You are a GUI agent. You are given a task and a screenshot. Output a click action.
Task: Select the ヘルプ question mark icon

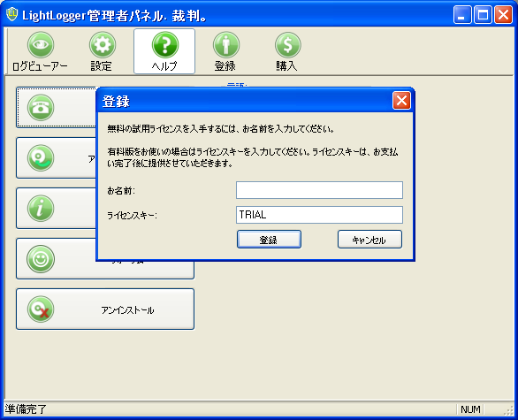(164, 45)
